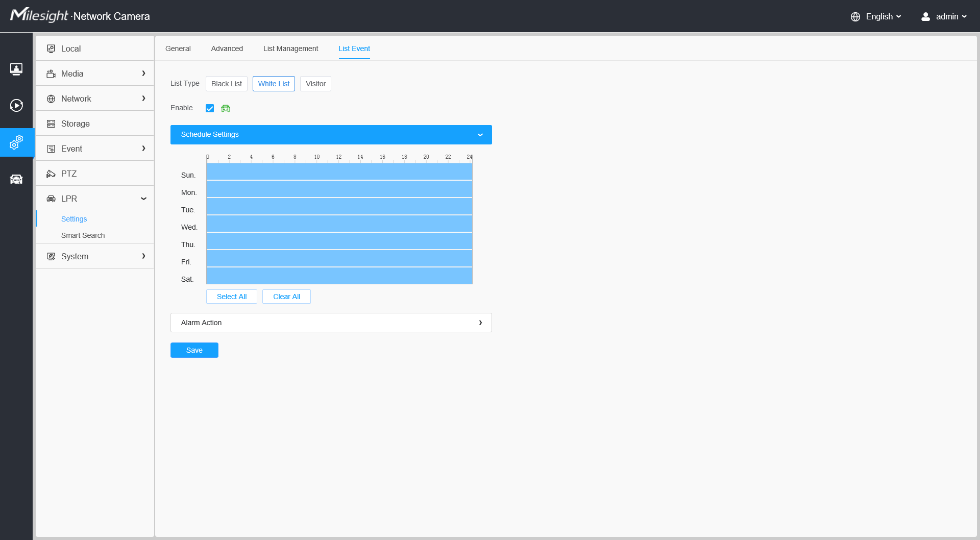Open the live view monitor icon

click(x=16, y=69)
